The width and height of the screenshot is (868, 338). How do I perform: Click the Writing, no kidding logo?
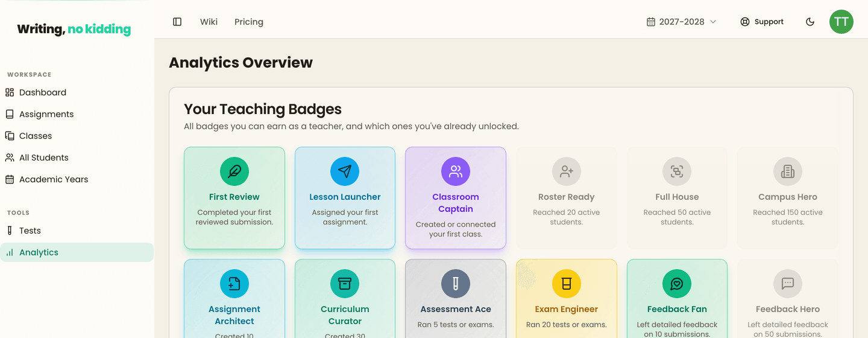74,29
